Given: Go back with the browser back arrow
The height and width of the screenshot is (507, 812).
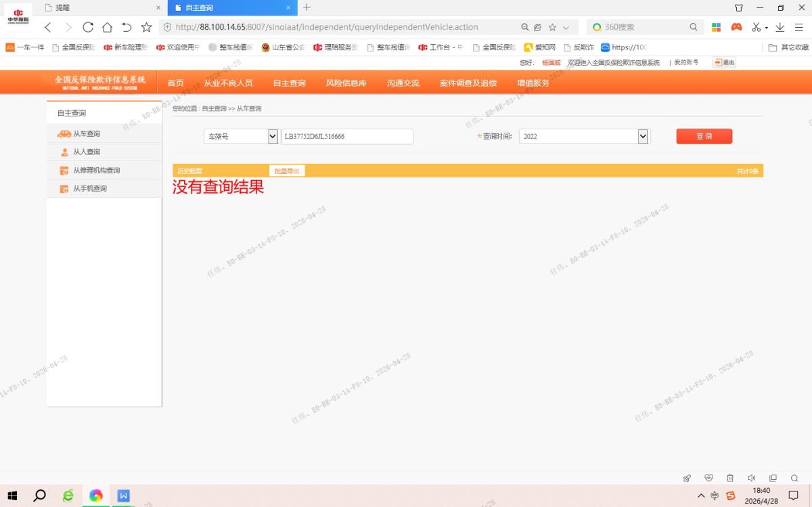Looking at the screenshot, I should point(47,27).
